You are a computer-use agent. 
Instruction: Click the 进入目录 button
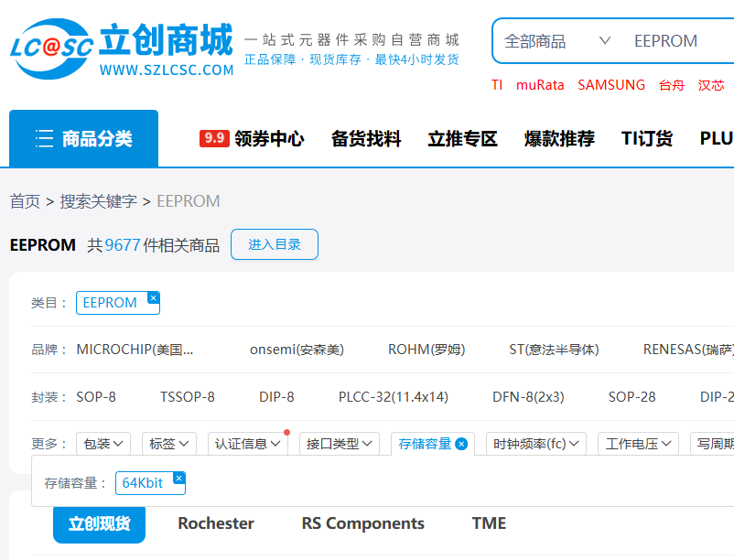(x=275, y=244)
